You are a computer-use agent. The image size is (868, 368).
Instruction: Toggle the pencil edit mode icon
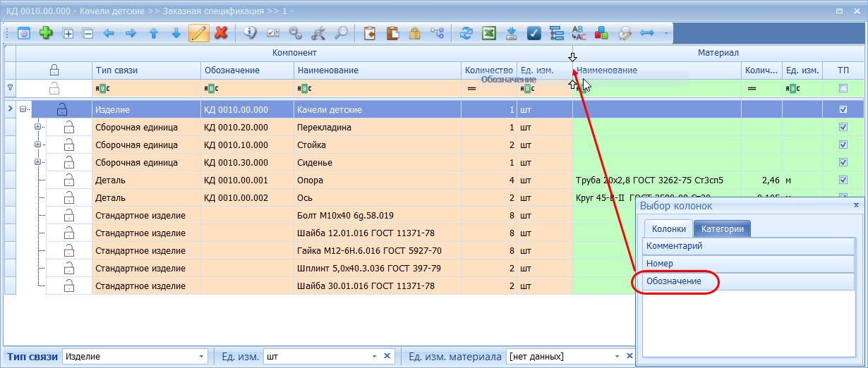coord(198,32)
